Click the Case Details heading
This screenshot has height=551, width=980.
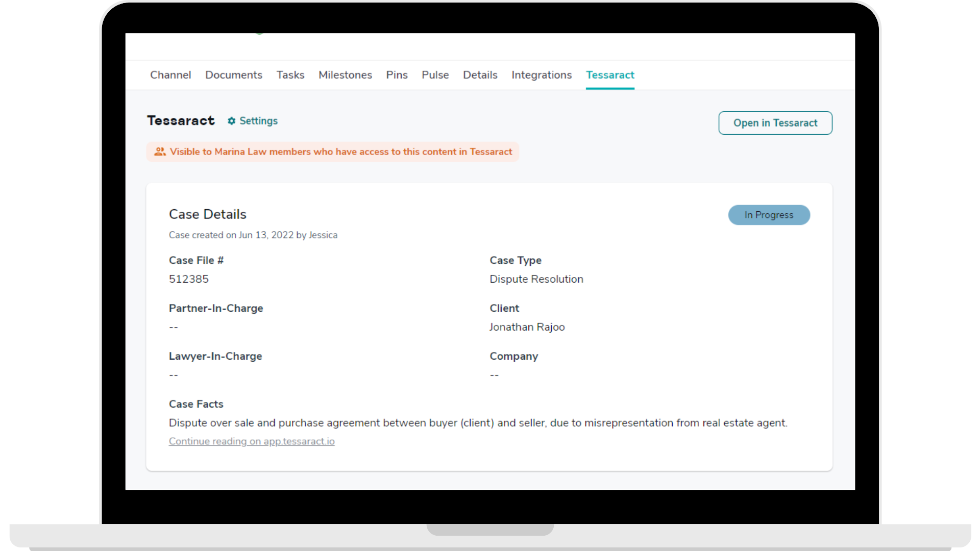point(207,214)
